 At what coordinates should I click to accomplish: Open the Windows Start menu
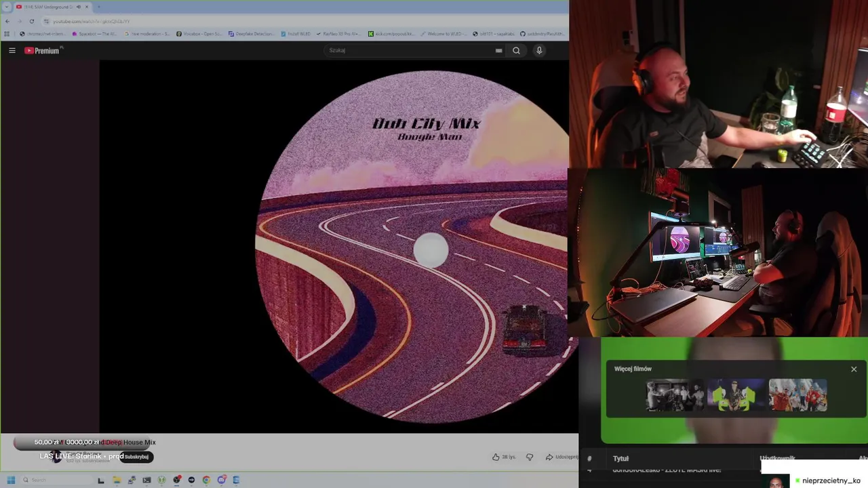point(11,480)
